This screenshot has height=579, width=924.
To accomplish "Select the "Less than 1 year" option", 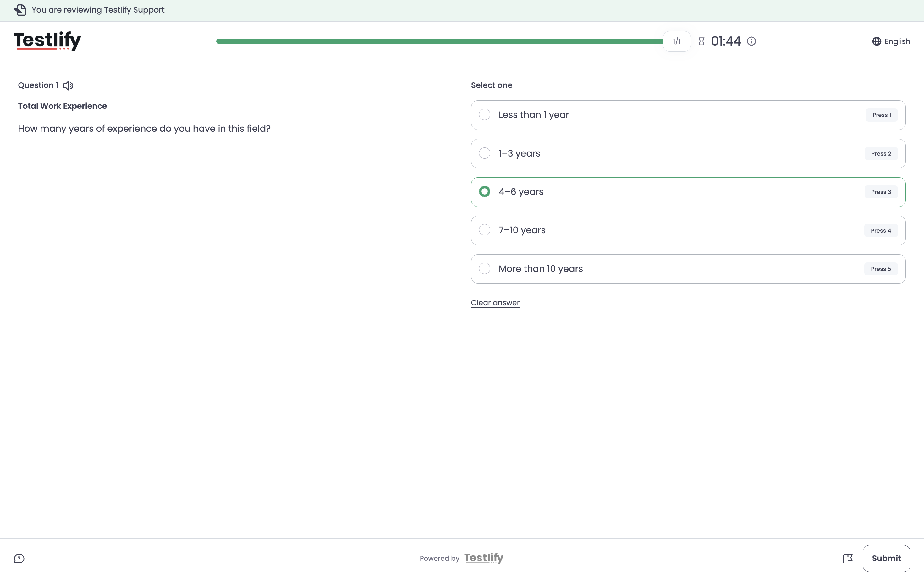I will pyautogui.click(x=688, y=115).
